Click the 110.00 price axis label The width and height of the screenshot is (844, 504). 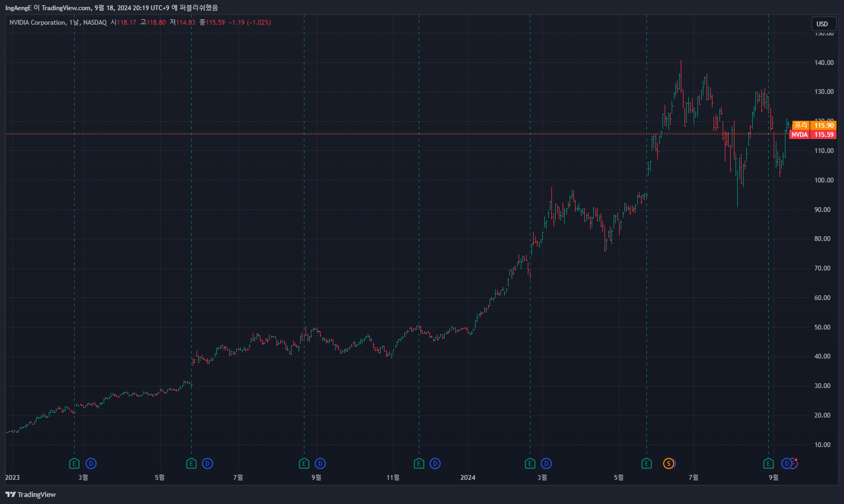coord(824,151)
